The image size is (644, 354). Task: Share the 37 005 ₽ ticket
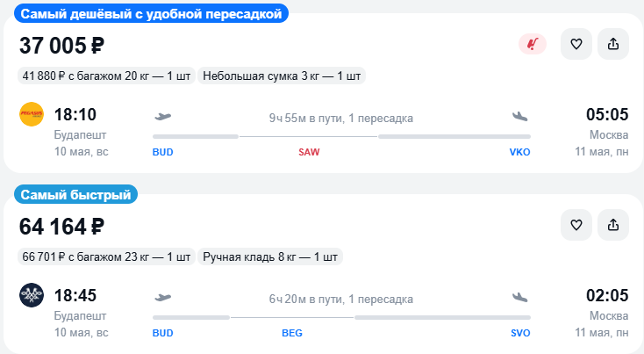click(613, 44)
